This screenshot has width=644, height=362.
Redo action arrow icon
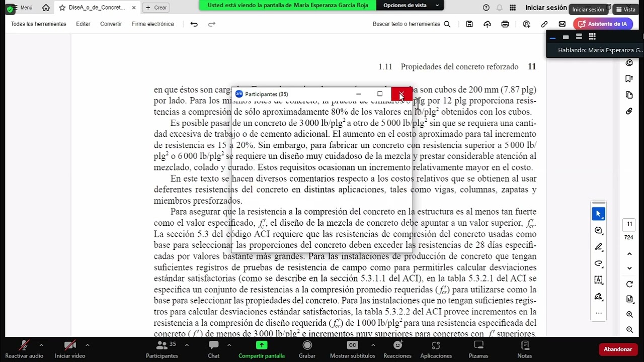click(212, 24)
